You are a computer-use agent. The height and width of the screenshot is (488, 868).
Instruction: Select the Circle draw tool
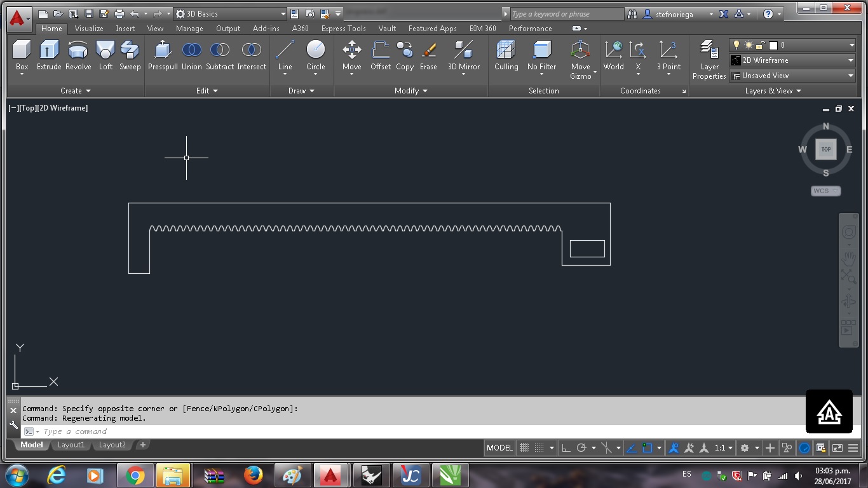pyautogui.click(x=316, y=56)
